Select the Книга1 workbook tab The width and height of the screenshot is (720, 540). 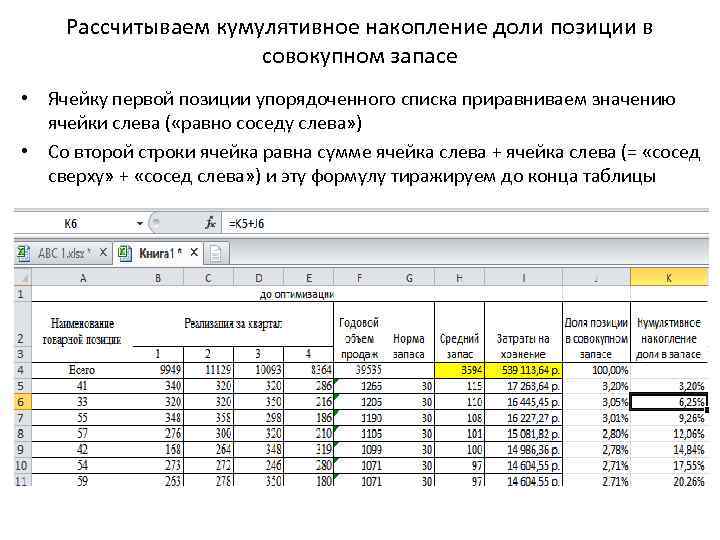158,253
